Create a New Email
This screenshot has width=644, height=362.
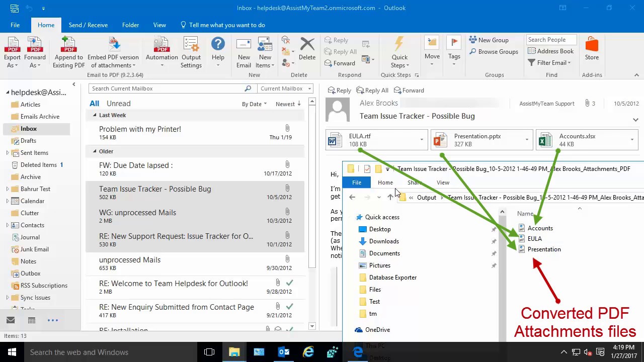[244, 53]
